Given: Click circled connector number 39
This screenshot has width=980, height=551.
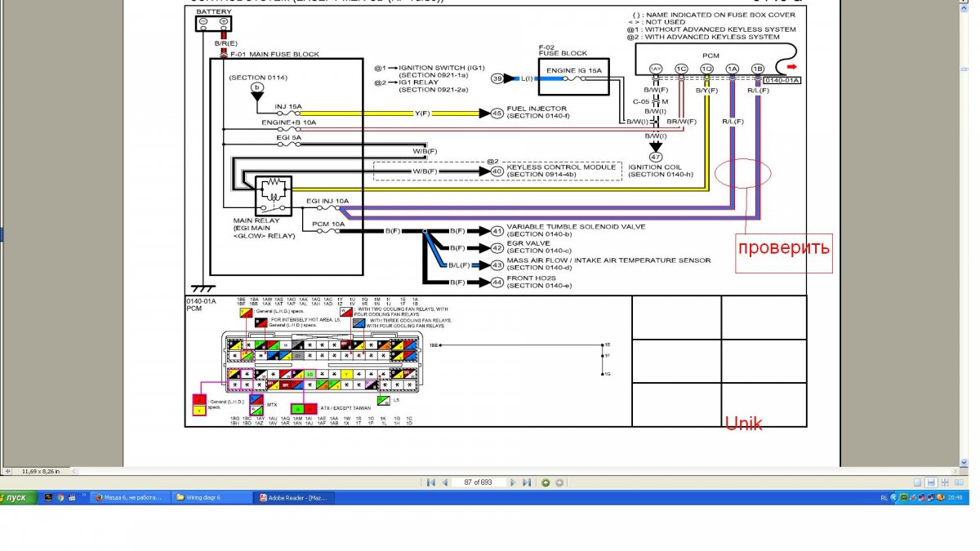Looking at the screenshot, I should (497, 78).
